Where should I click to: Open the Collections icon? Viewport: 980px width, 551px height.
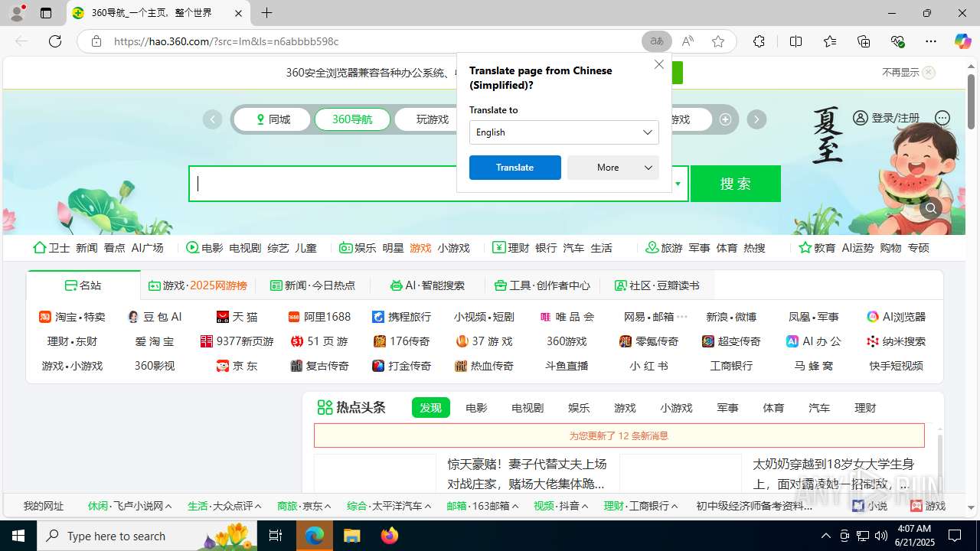coord(864,41)
